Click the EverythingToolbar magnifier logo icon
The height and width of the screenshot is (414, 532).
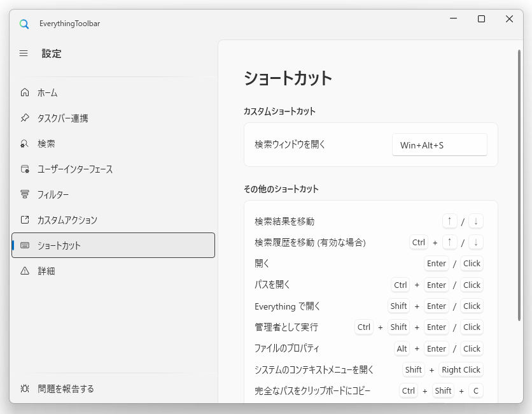24,24
